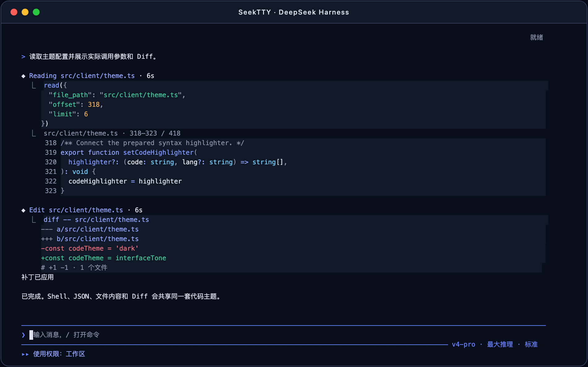The height and width of the screenshot is (367, 588).
Task: Click the # +1 -1 · 1 个文件 summary
Action: pos(74,268)
